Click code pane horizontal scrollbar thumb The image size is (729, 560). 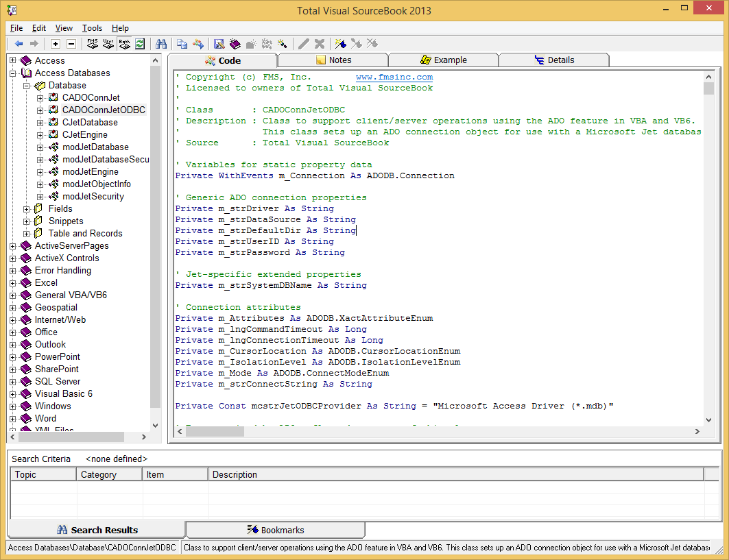tap(215, 432)
